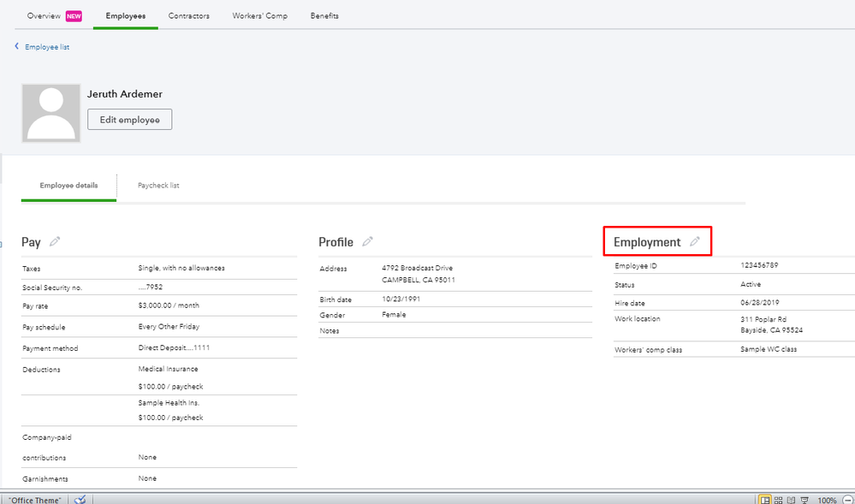Click the Pay section heading
The image size is (855, 504).
tap(31, 242)
